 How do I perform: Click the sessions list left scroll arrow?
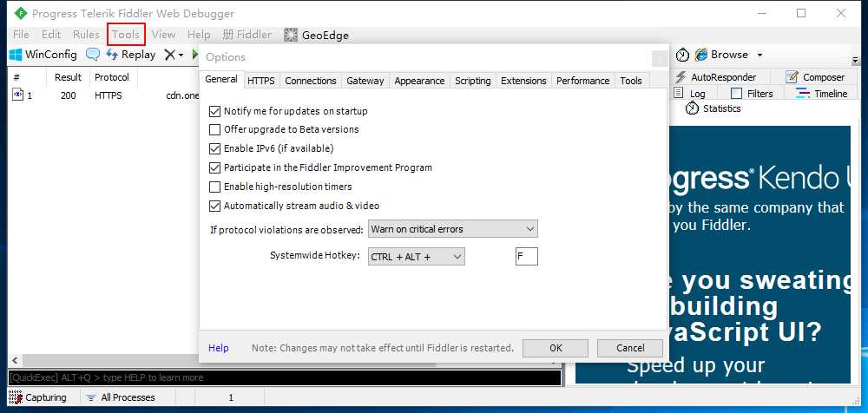click(15, 360)
